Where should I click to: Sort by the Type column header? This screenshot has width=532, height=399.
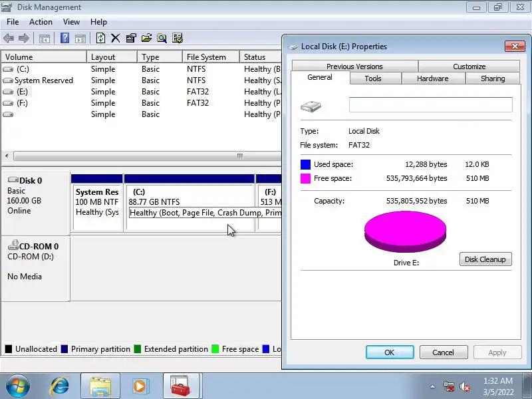160,57
